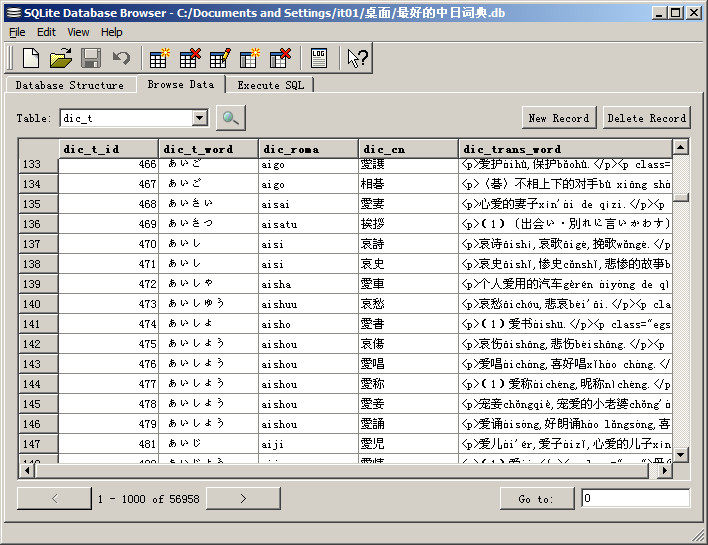Viewport: 708px width, 545px height.
Task: Click the Revert changes undo icon
Action: [x=121, y=58]
